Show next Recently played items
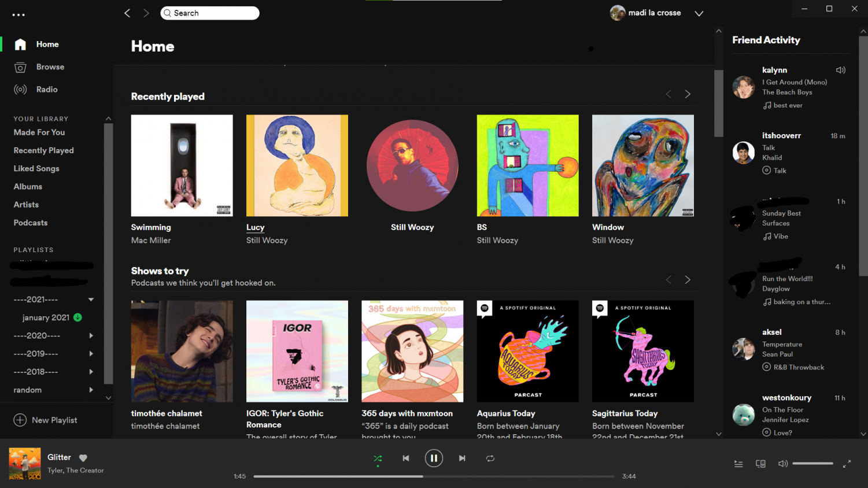 click(688, 94)
